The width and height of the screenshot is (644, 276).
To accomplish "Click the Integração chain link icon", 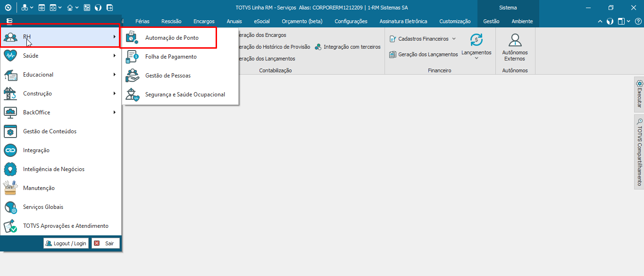I will 10,150.
